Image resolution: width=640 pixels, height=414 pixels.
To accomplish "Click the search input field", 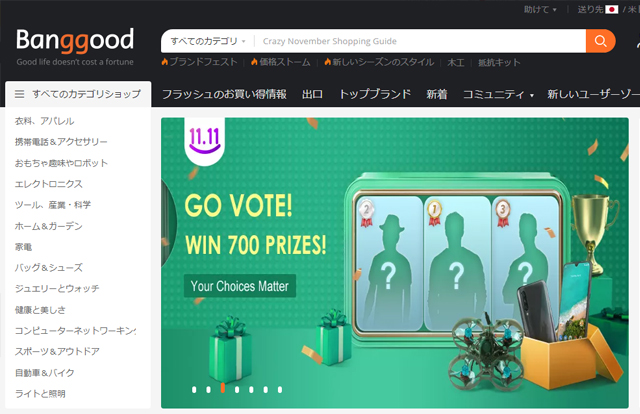I will (420, 41).
